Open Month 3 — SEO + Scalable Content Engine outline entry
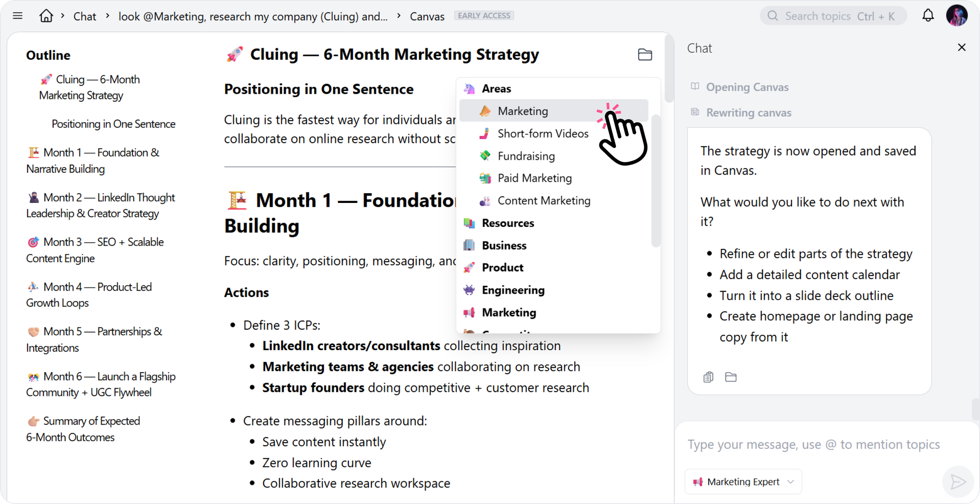Screen dimensions: 980x504 pyautogui.click(x=95, y=250)
